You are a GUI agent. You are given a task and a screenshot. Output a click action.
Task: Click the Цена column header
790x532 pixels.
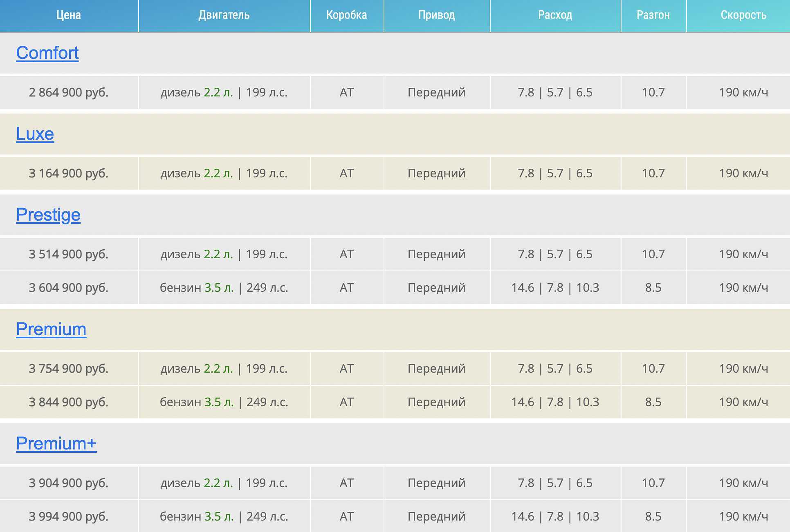pyautogui.click(x=69, y=16)
